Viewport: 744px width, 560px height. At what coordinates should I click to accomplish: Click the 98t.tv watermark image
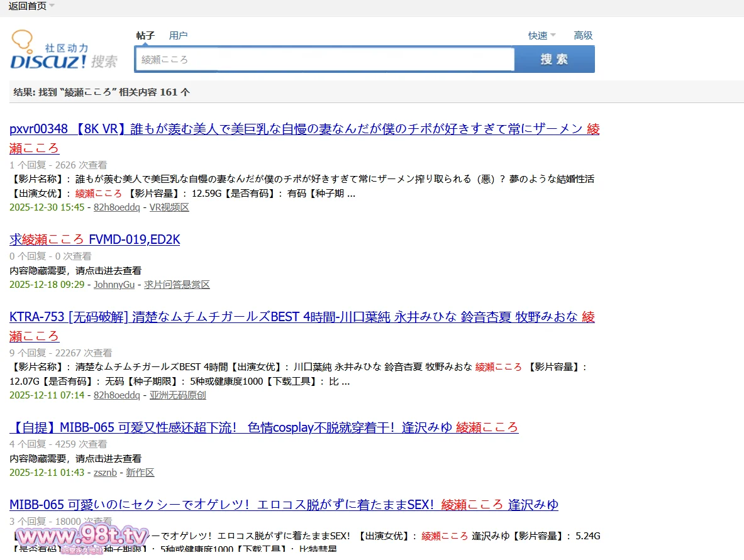pos(82,536)
